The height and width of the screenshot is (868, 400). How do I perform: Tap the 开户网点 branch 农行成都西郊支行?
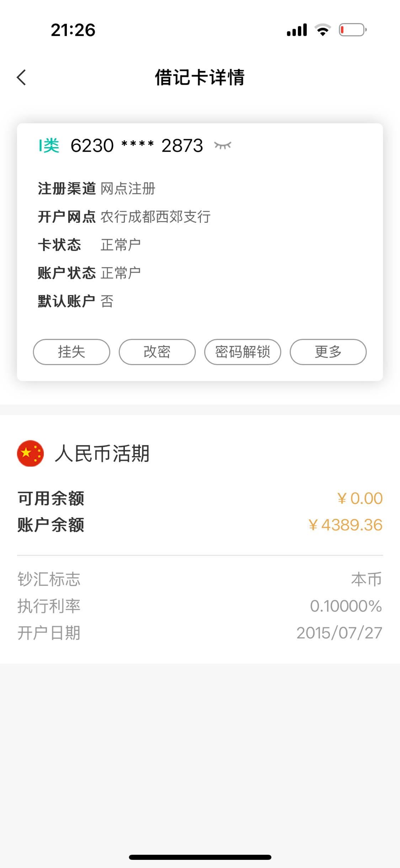156,217
